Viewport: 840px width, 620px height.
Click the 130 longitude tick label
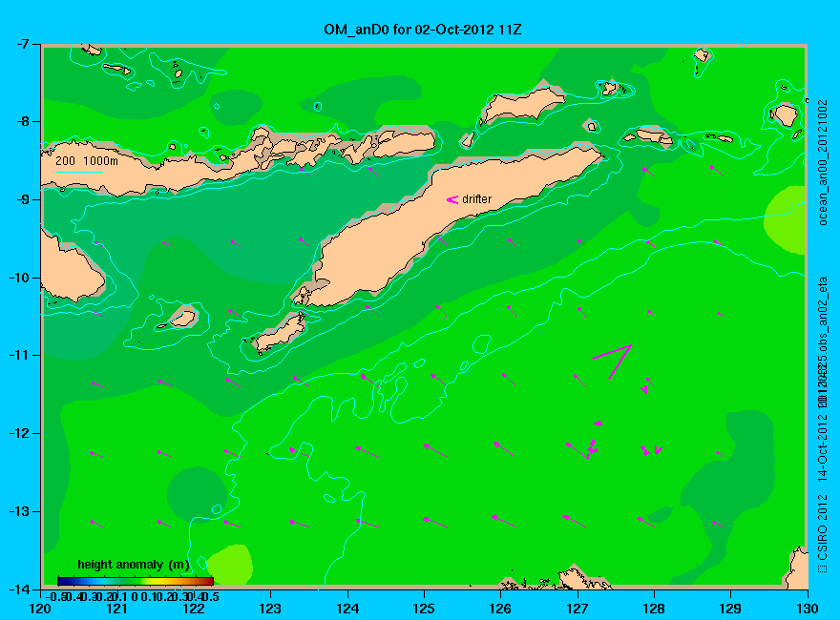pos(808,609)
